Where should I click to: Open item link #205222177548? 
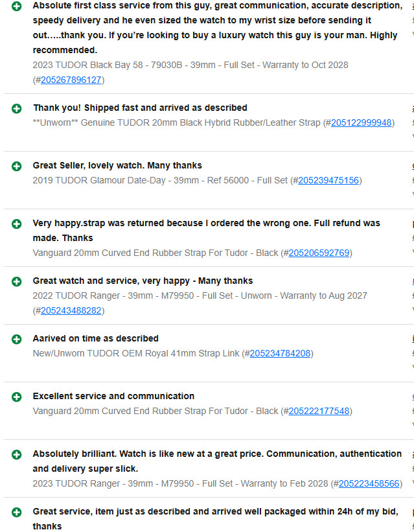click(319, 411)
